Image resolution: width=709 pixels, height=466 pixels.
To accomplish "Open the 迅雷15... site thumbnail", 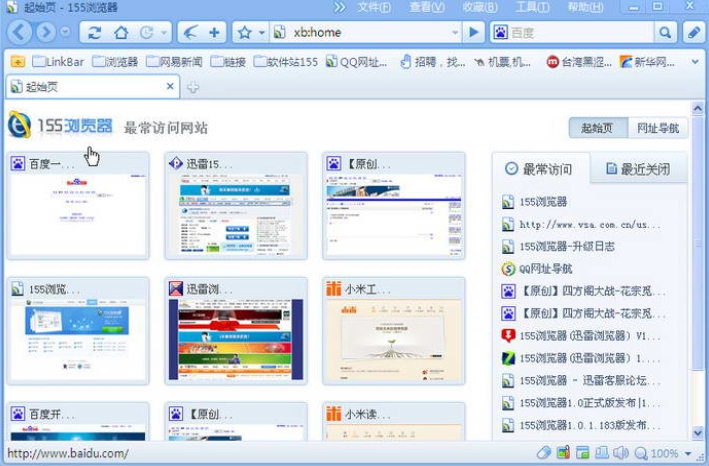I will [x=236, y=206].
